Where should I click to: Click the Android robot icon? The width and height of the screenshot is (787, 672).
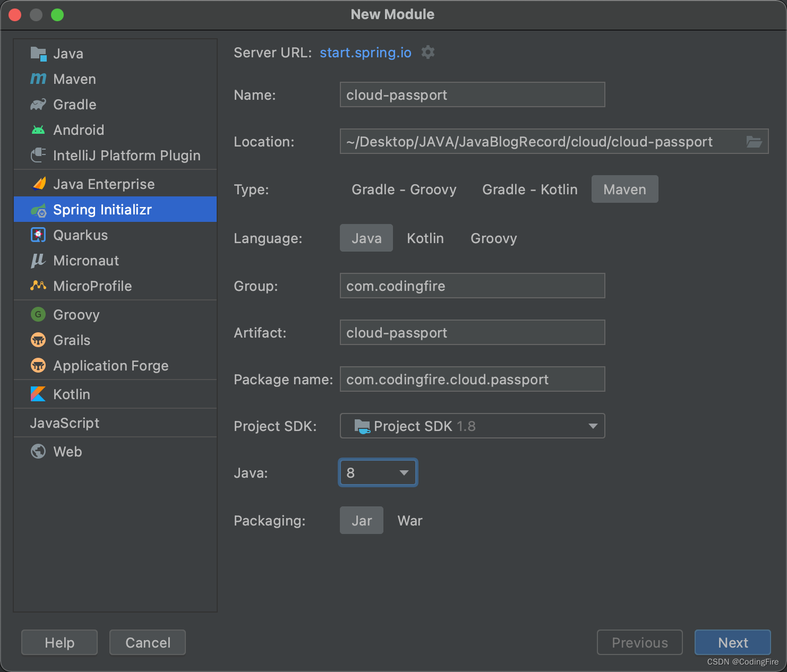38,130
